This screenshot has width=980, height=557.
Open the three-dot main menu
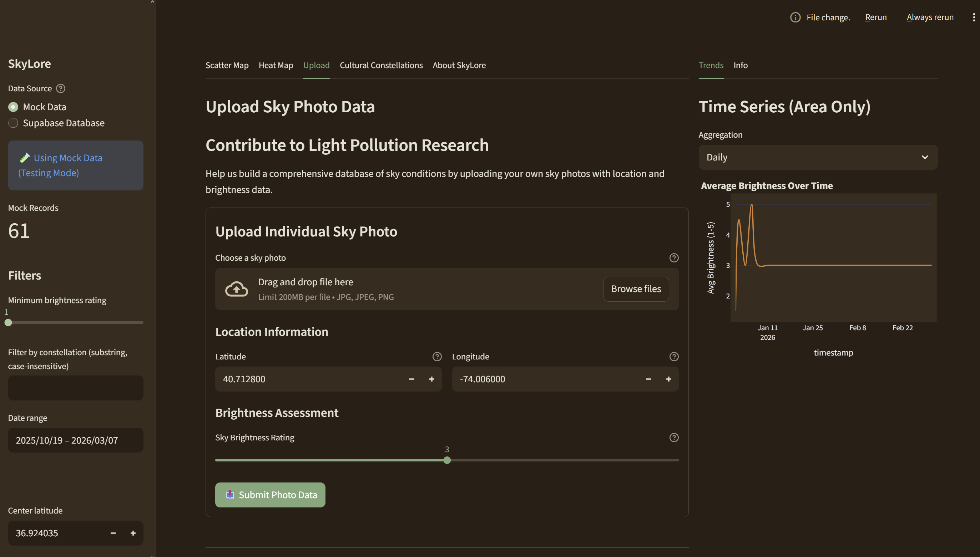point(974,17)
